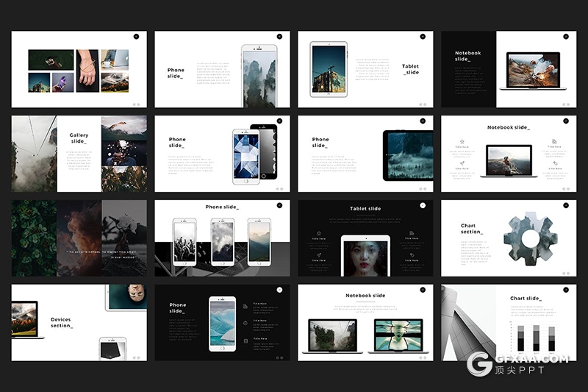Click the 'Tablet _slide' title on the white slide
The image size is (588, 392).
point(410,70)
